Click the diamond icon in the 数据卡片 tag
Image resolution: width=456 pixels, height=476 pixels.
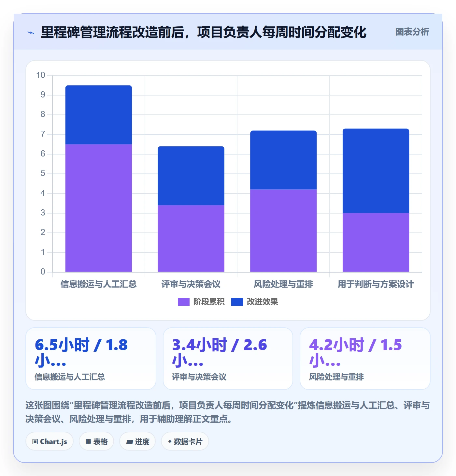(x=170, y=441)
